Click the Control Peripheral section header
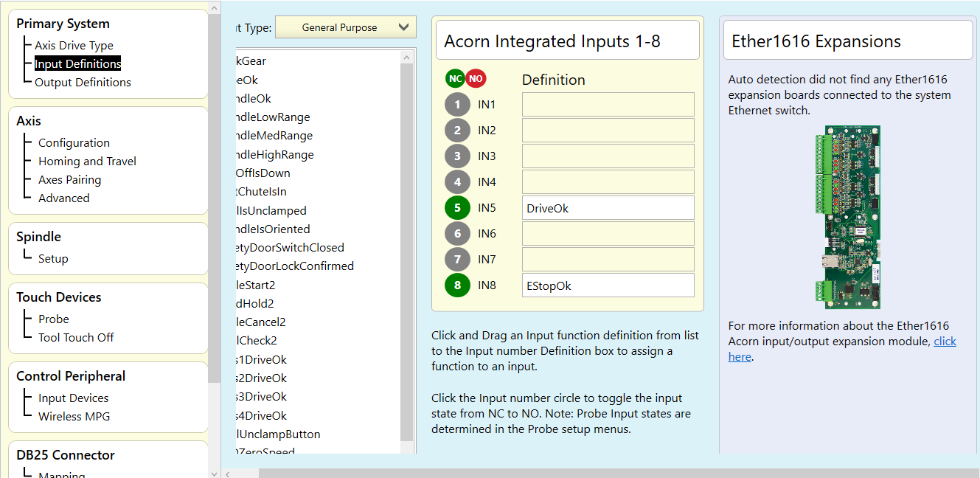Screen dimensions: 980x478 tap(71, 376)
